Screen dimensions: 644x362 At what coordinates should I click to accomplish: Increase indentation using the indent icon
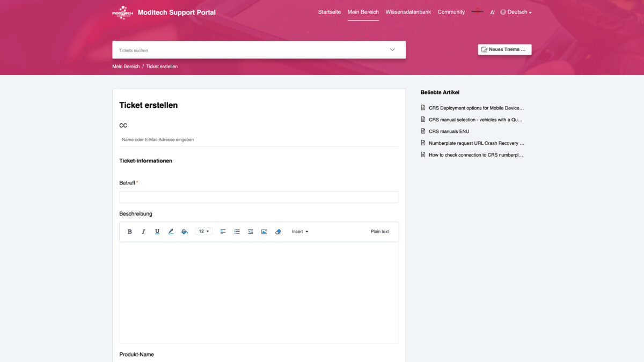click(x=250, y=231)
